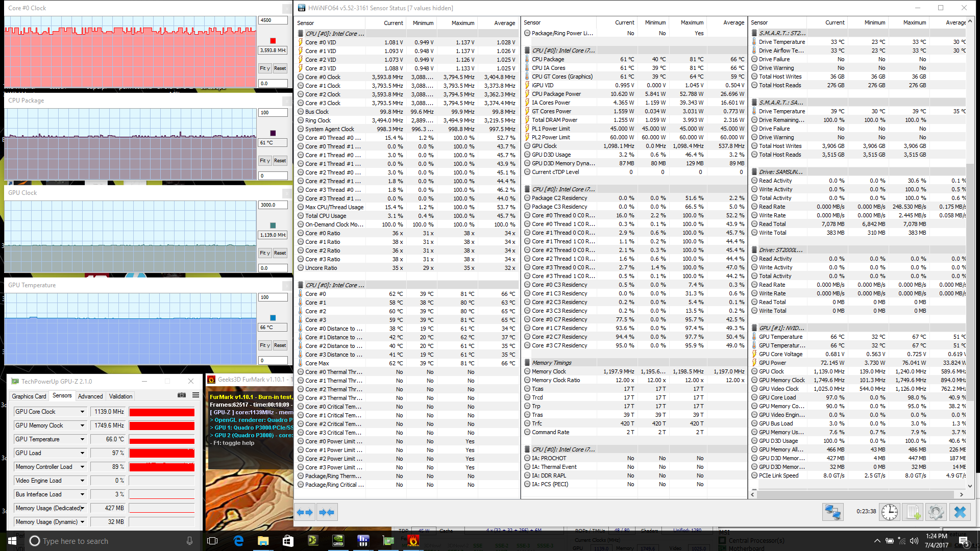Select the CPU Package Power sensor row
Viewport: 980px width, 551px height.
click(x=634, y=94)
